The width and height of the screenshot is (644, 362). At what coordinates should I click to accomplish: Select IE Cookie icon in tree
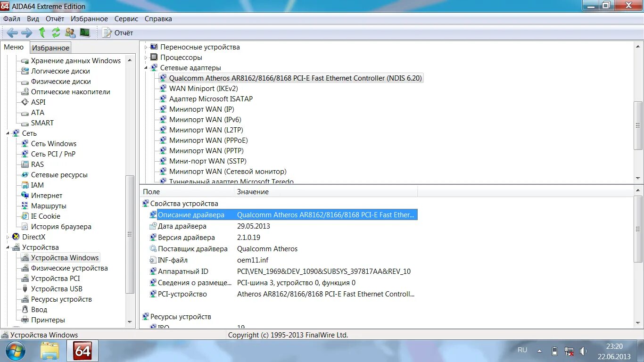[x=25, y=216]
